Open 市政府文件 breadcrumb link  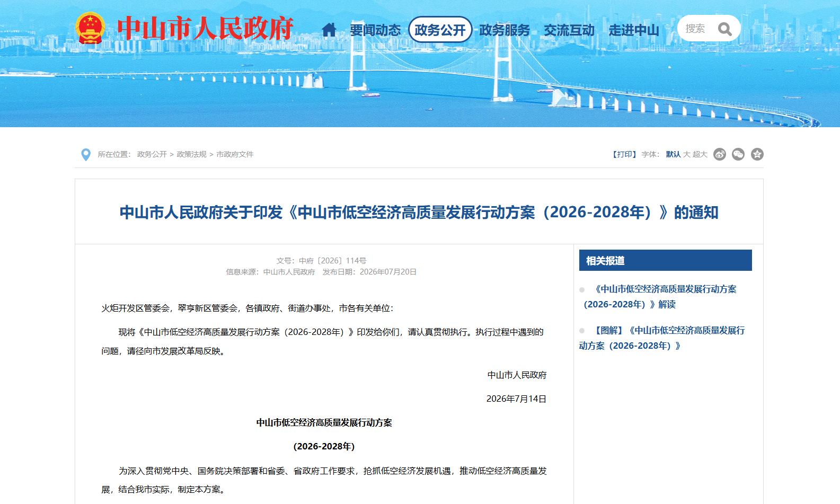click(x=235, y=154)
